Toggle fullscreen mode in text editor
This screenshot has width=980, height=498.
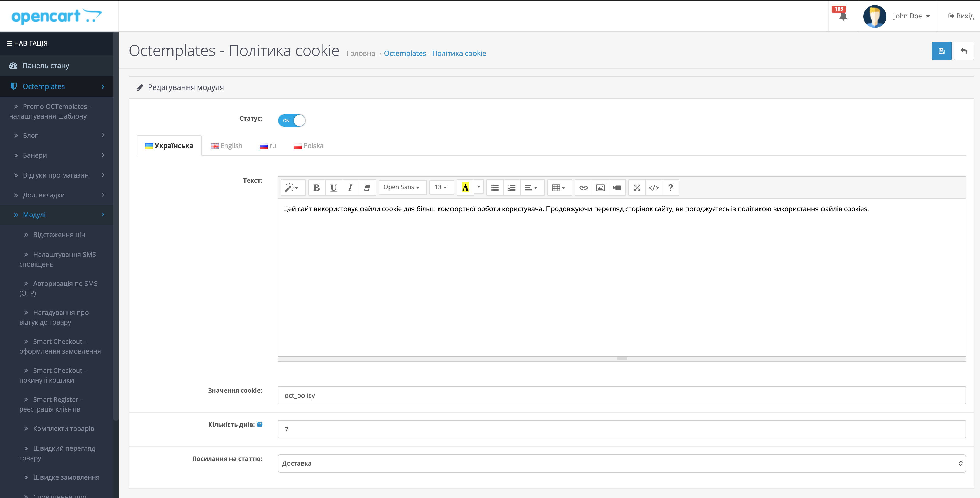[x=637, y=187]
